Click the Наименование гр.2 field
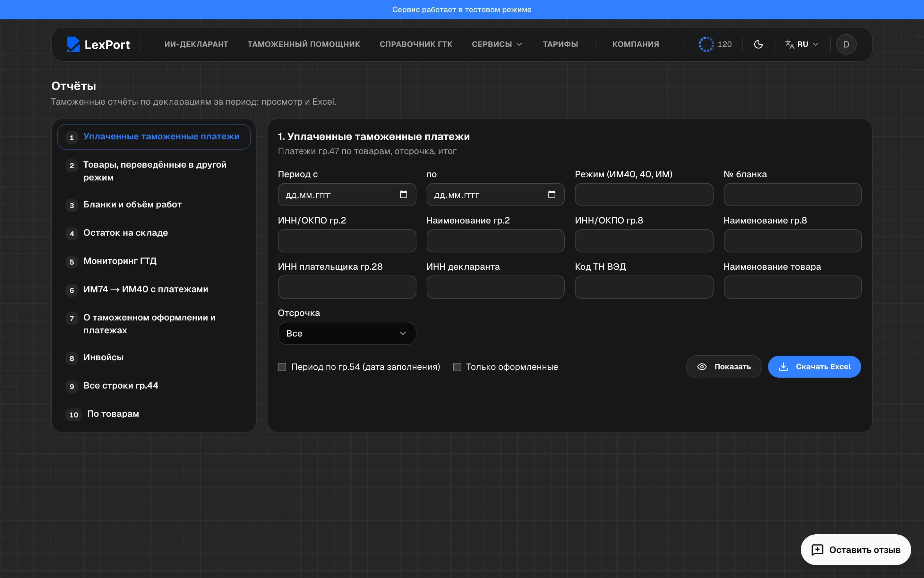Viewport: 924px width, 578px height. click(x=495, y=241)
